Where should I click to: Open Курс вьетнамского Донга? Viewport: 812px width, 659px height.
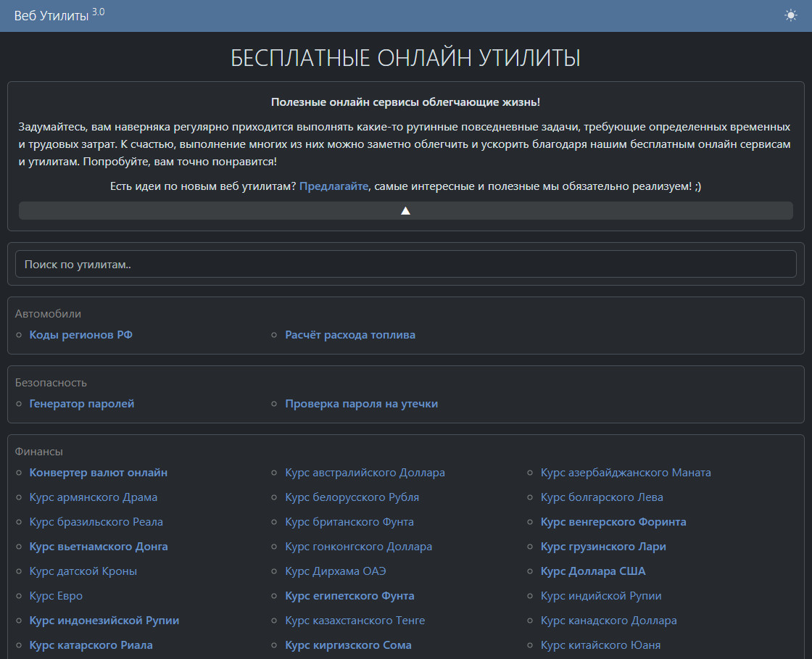[x=99, y=547]
